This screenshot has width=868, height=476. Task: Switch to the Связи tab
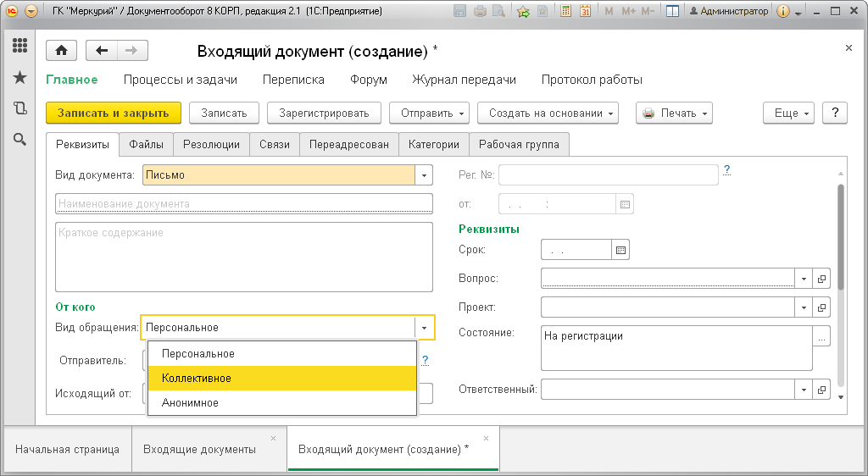(275, 144)
